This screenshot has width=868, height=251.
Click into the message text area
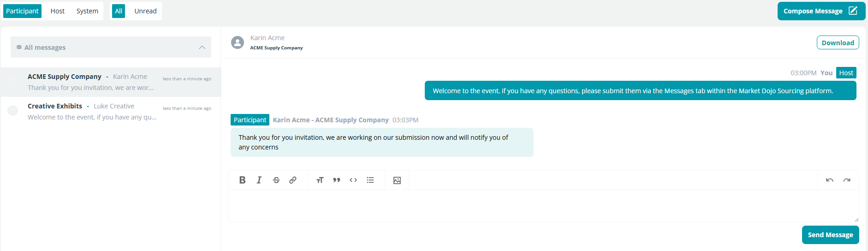coord(543,206)
